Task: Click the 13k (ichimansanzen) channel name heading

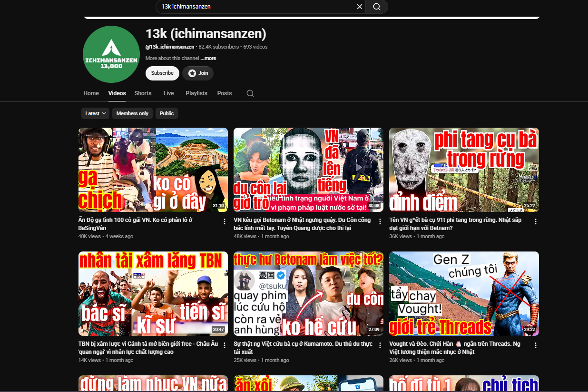Action: 206,34
